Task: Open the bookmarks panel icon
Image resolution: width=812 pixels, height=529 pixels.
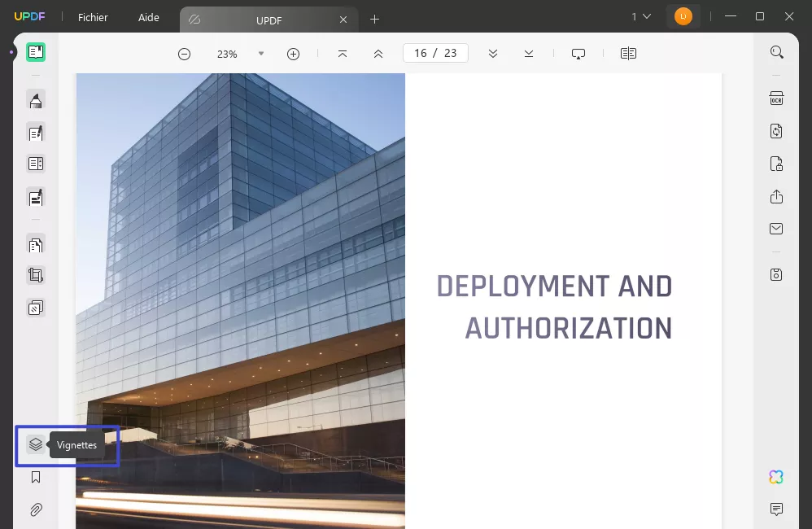Action: coord(36,477)
